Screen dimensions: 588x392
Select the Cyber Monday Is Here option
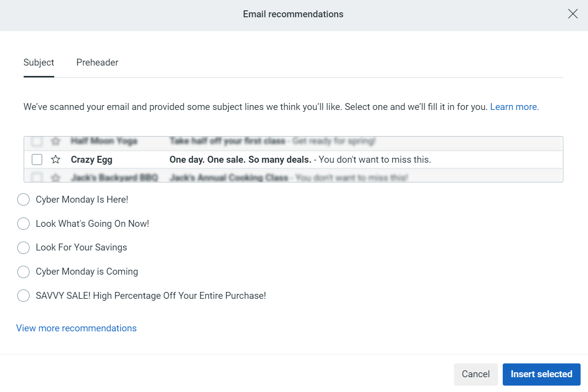[x=23, y=199]
